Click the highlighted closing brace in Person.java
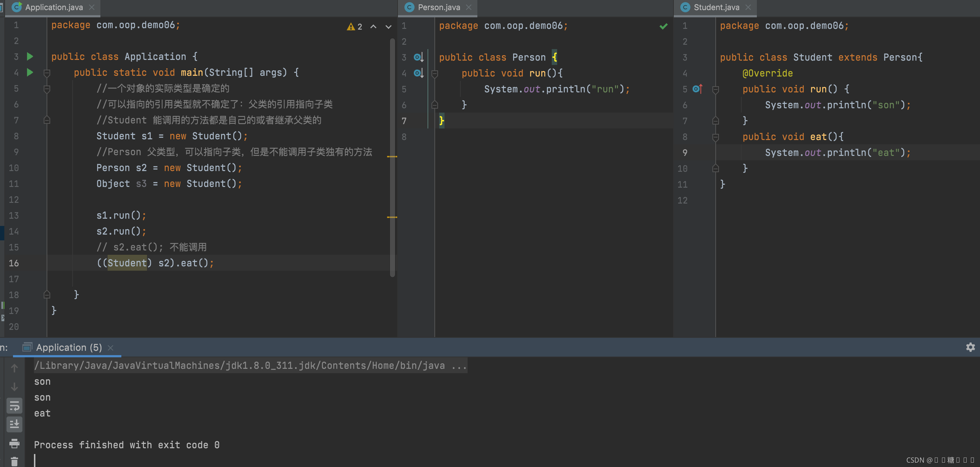 point(441,121)
